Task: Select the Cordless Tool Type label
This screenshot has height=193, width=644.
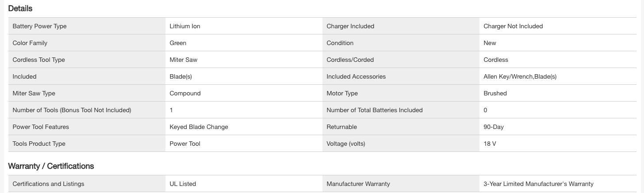Action: (38, 60)
